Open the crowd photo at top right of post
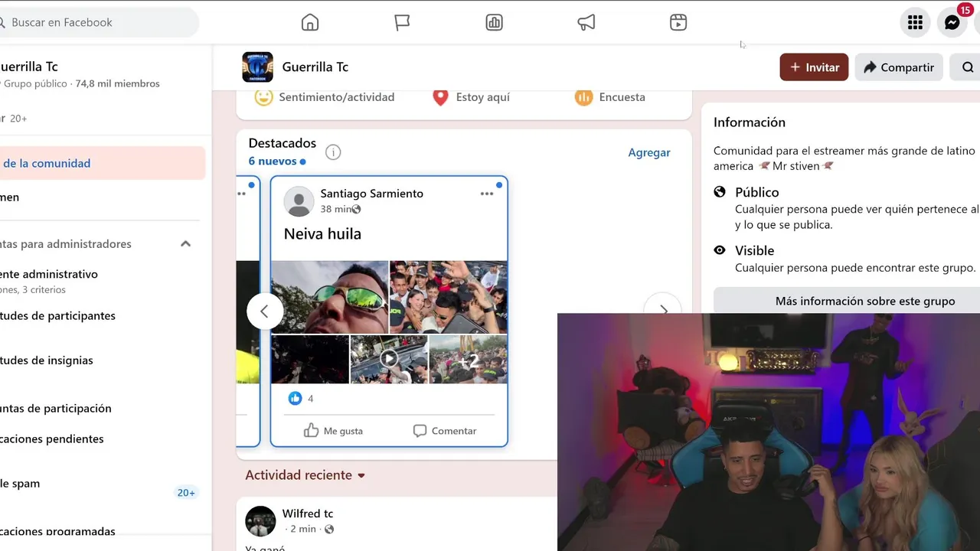This screenshot has width=980, height=551. point(449,297)
